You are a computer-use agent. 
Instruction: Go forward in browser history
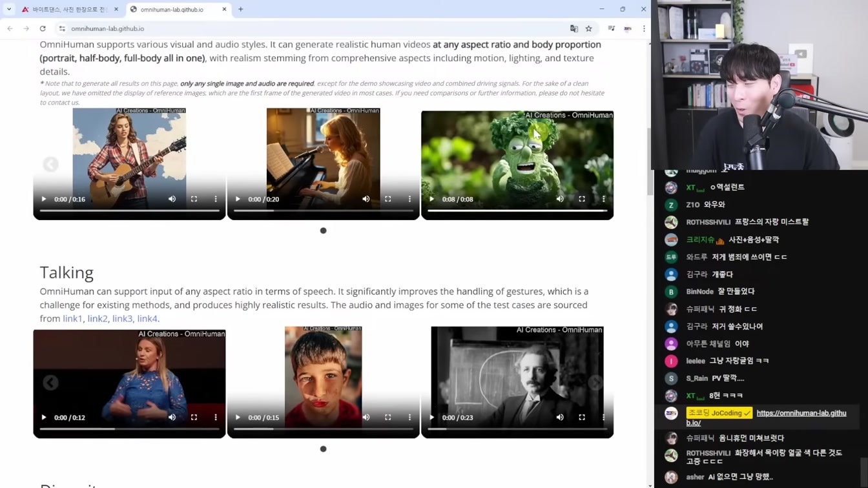tap(26, 28)
